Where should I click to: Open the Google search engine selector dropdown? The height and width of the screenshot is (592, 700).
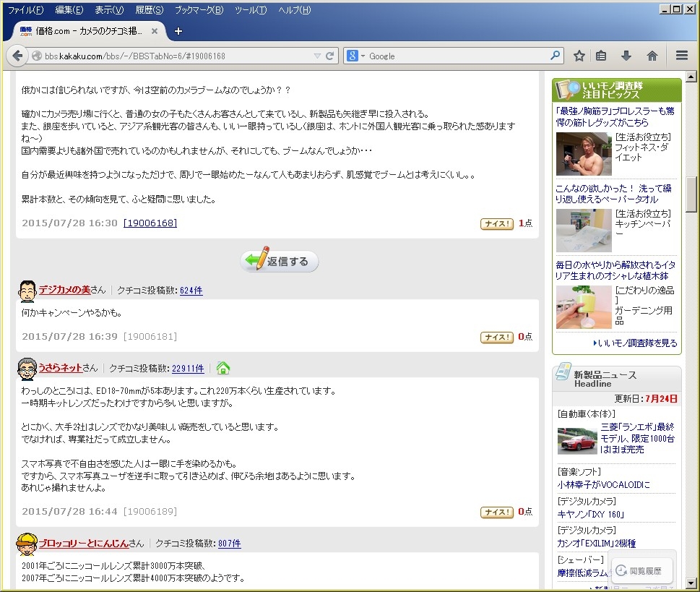356,56
